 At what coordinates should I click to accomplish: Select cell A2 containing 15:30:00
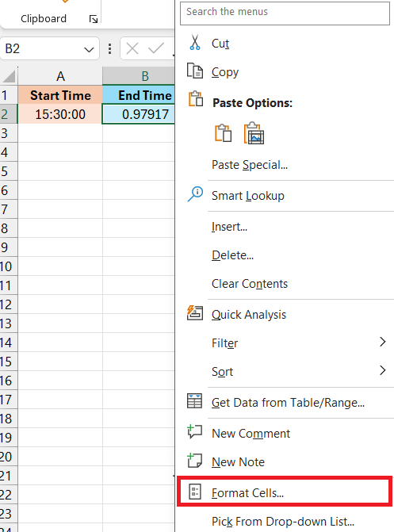click(60, 114)
